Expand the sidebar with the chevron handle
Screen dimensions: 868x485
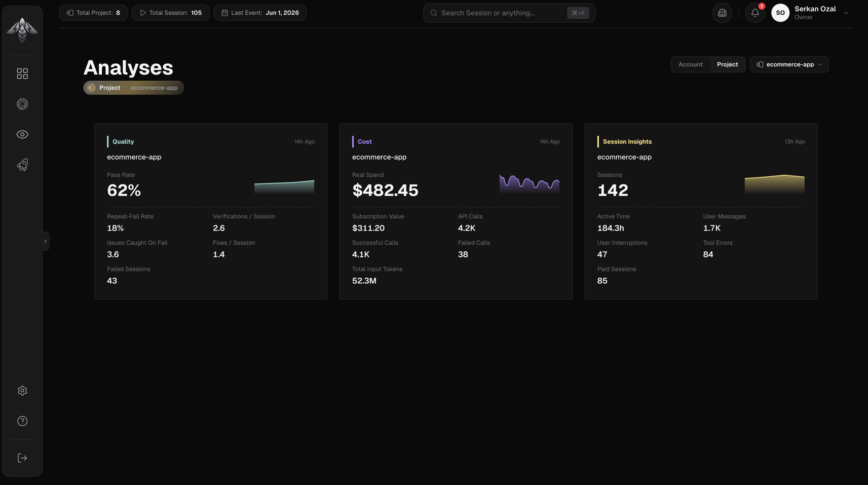pyautogui.click(x=46, y=241)
